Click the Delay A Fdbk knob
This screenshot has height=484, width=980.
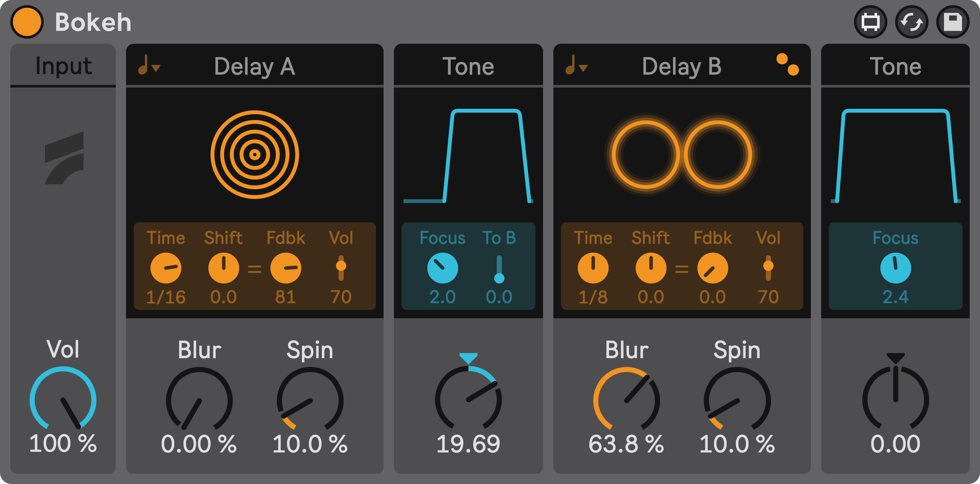click(x=286, y=268)
